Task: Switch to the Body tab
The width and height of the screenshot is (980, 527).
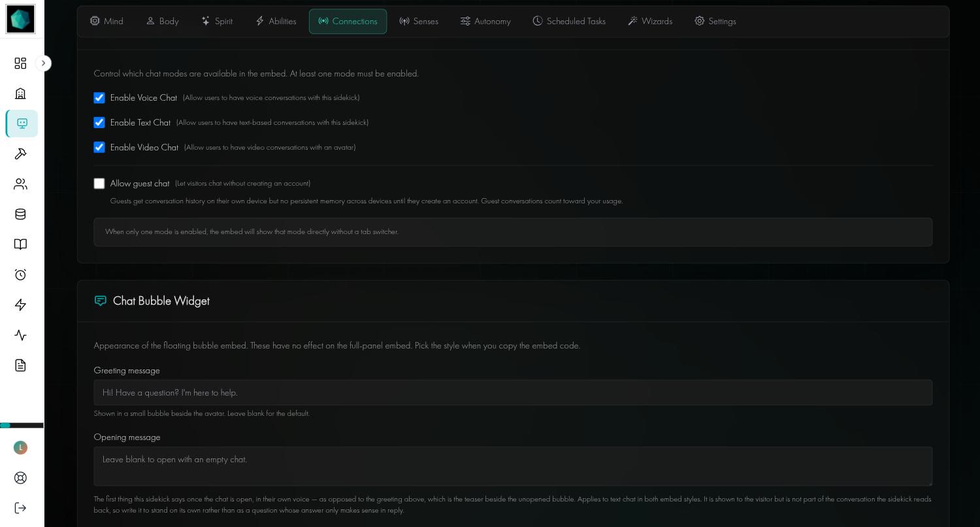Action: pos(162,22)
